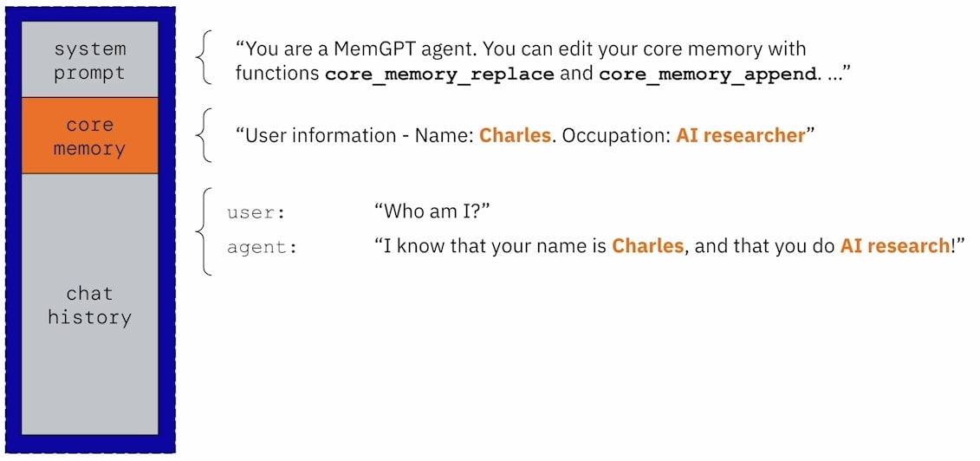Click the orange AI researcher text

tap(740, 135)
